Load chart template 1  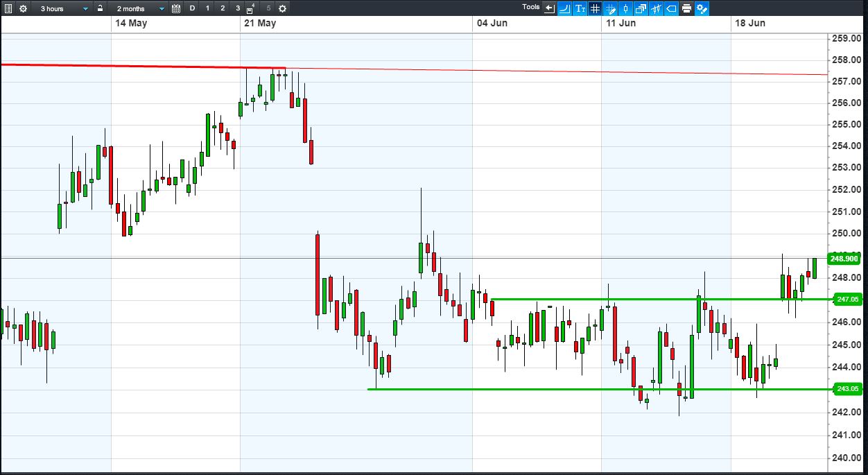[x=207, y=8]
